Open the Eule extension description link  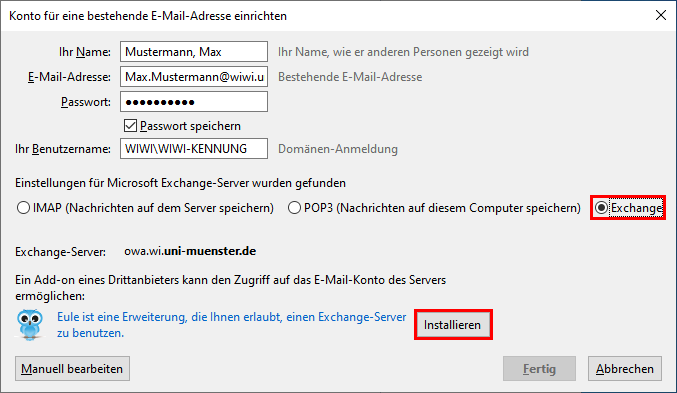231,325
